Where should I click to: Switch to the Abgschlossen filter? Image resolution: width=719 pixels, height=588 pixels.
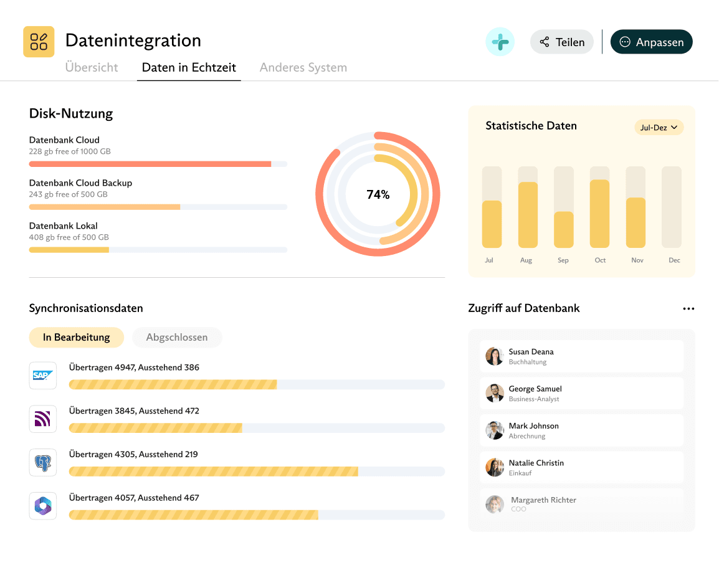click(x=177, y=338)
